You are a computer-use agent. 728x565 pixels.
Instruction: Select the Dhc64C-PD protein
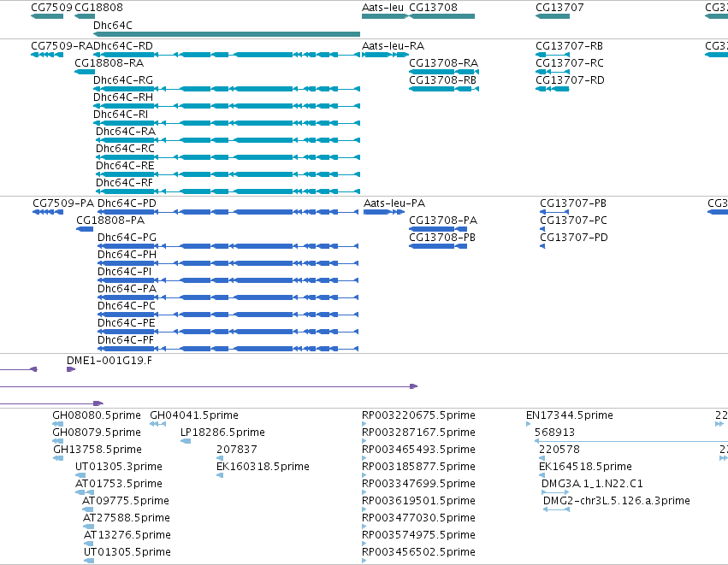coord(228,212)
